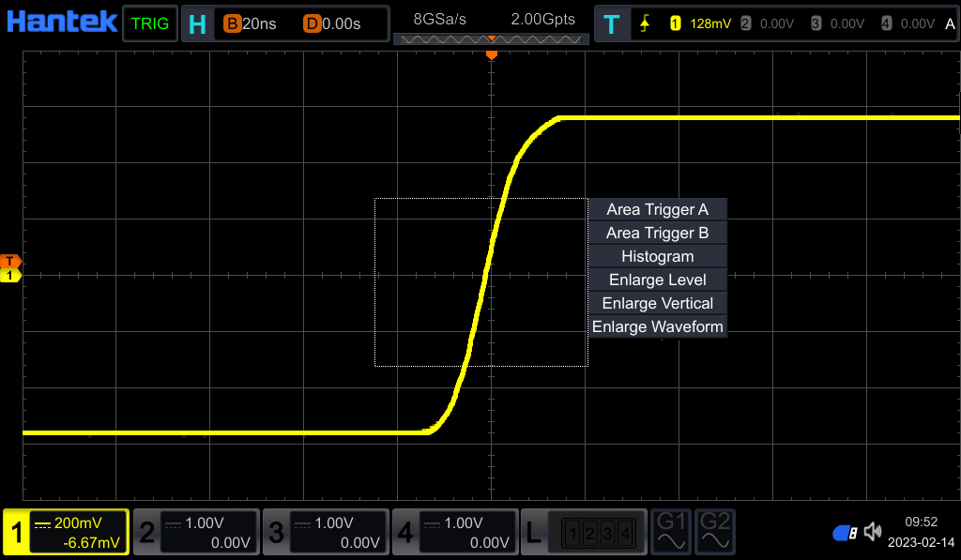Screen dimensions: 961x560
Task: Open the 20ns timebase scale setting
Action: 250,23
